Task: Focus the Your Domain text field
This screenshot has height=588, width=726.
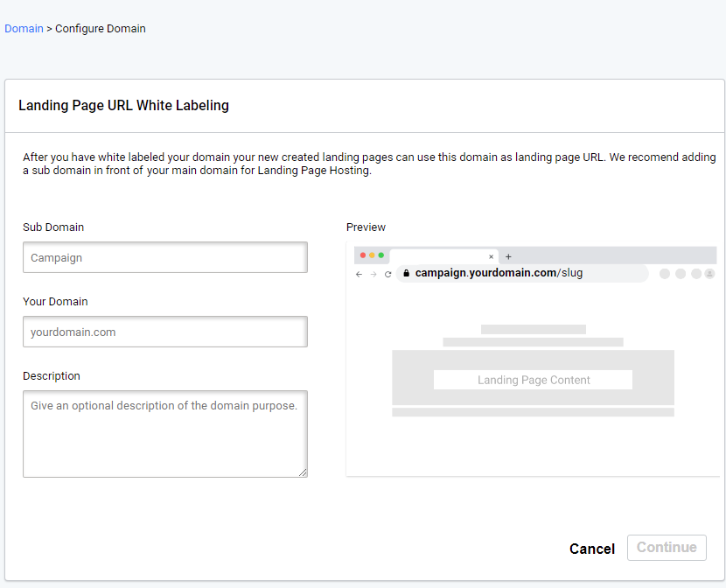Action: pos(164,332)
